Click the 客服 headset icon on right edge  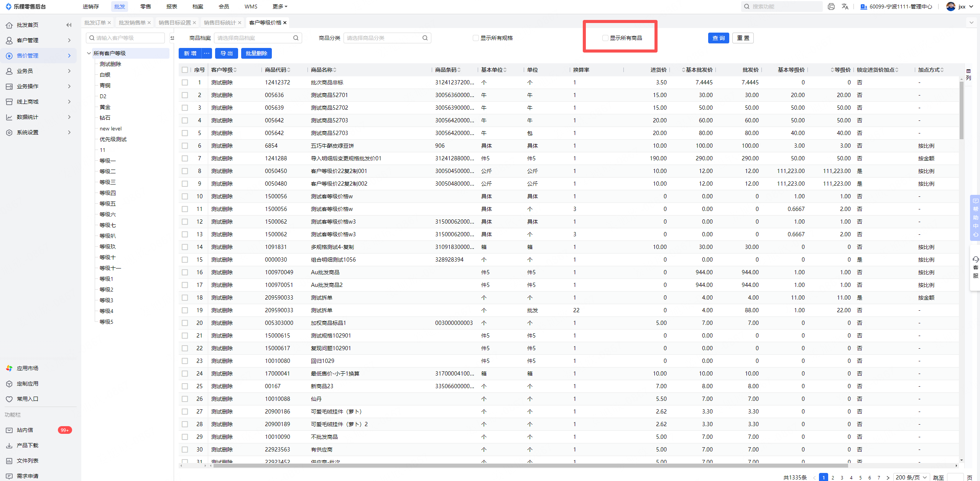[975, 260]
